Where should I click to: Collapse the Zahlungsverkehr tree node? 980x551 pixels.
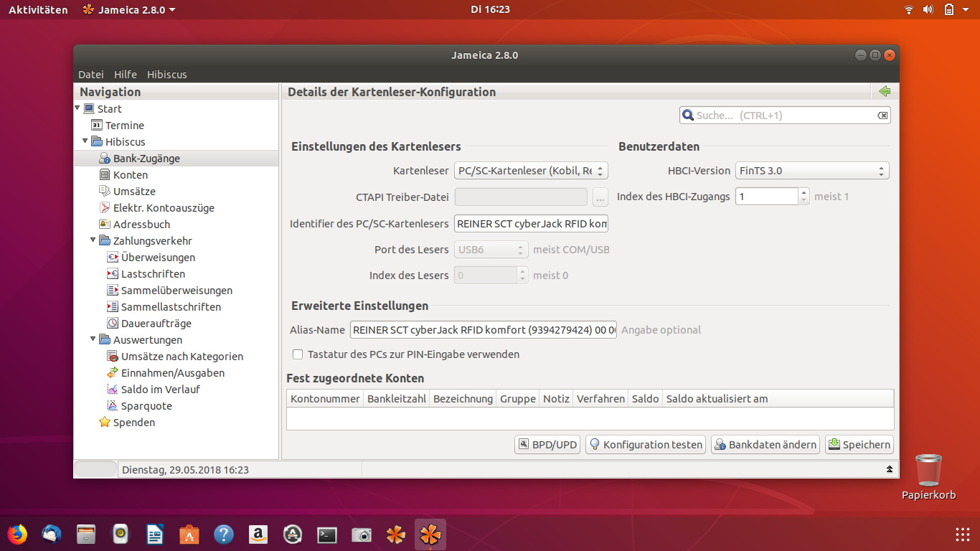point(93,240)
